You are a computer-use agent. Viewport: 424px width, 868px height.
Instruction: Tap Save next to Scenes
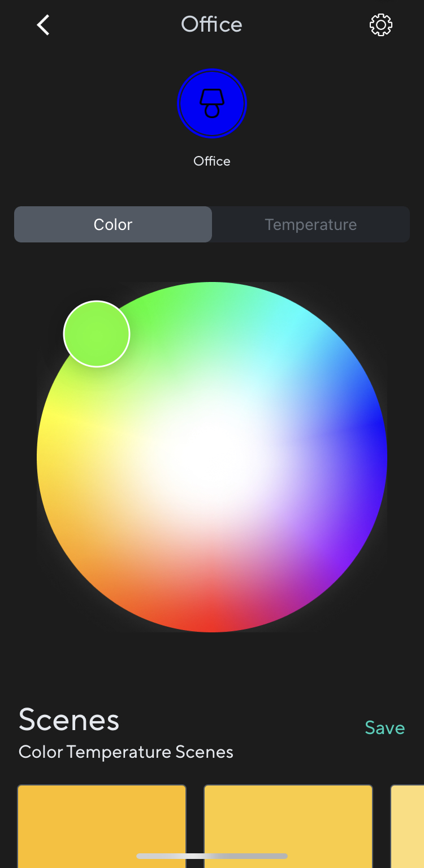[x=385, y=728]
